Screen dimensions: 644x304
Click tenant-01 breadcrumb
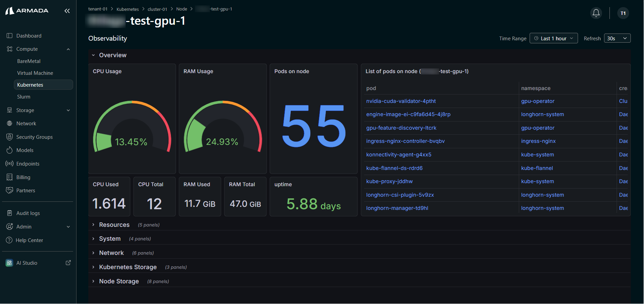click(x=98, y=9)
